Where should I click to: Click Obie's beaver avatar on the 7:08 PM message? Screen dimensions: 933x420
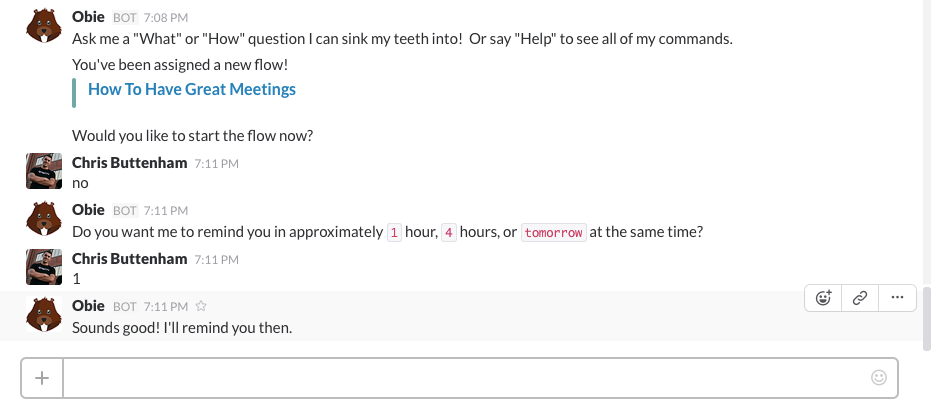(42, 26)
